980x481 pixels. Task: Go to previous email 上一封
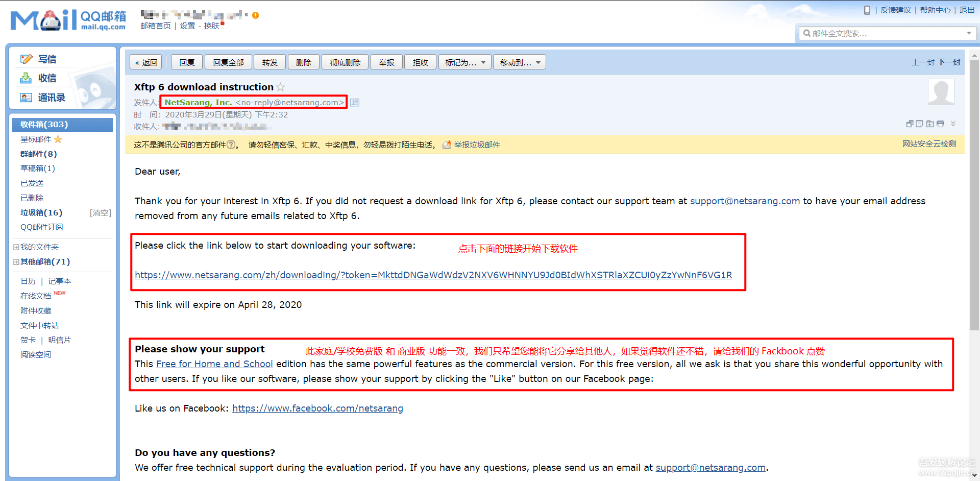click(923, 62)
